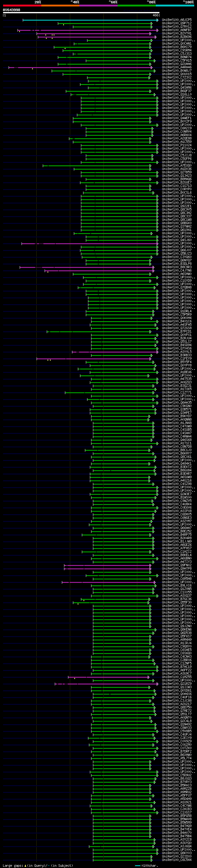The image size is (197, 868).
Task: Select the UniRef100_A4G216 label
Action: (x=177, y=481)
